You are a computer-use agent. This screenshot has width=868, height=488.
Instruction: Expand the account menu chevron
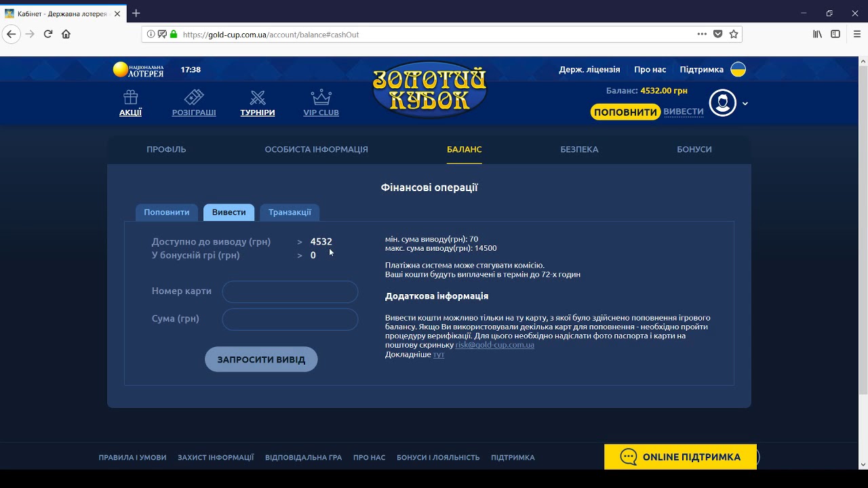(x=745, y=104)
